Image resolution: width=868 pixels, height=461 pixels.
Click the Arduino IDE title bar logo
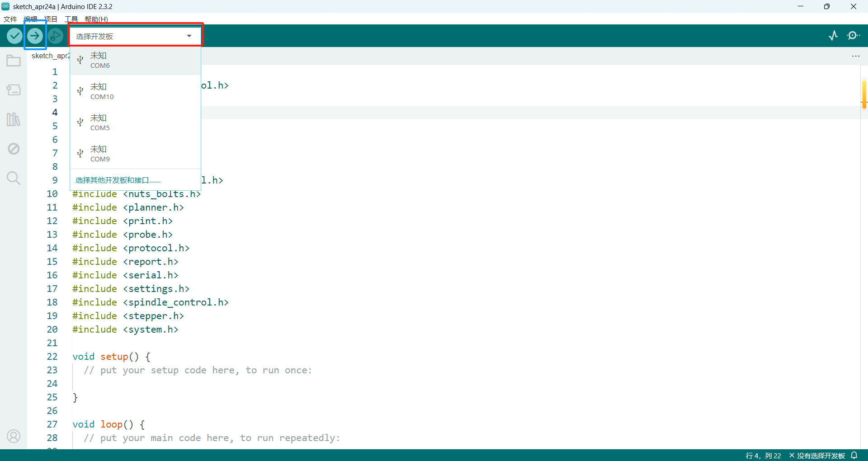5,6
